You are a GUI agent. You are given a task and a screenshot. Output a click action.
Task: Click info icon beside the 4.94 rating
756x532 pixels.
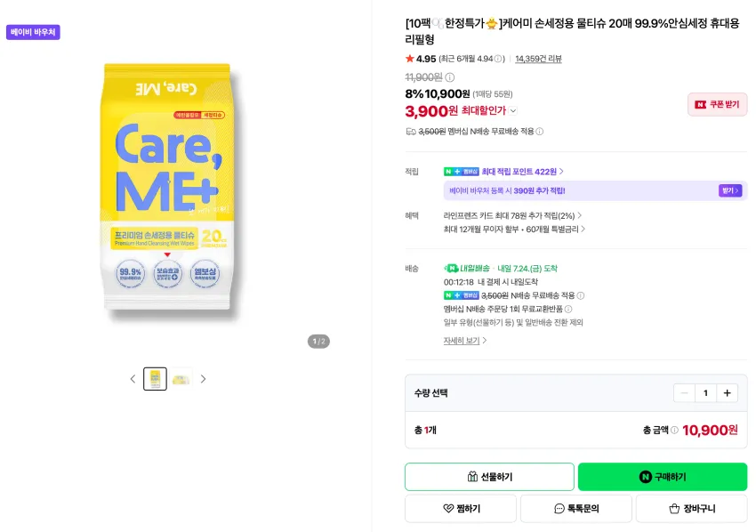click(x=497, y=59)
